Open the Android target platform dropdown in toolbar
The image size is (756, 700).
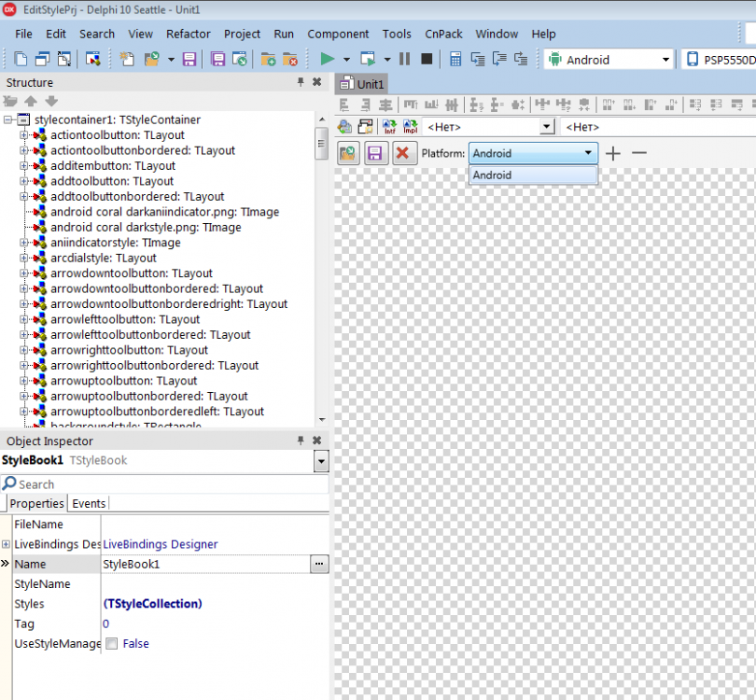click(665, 60)
